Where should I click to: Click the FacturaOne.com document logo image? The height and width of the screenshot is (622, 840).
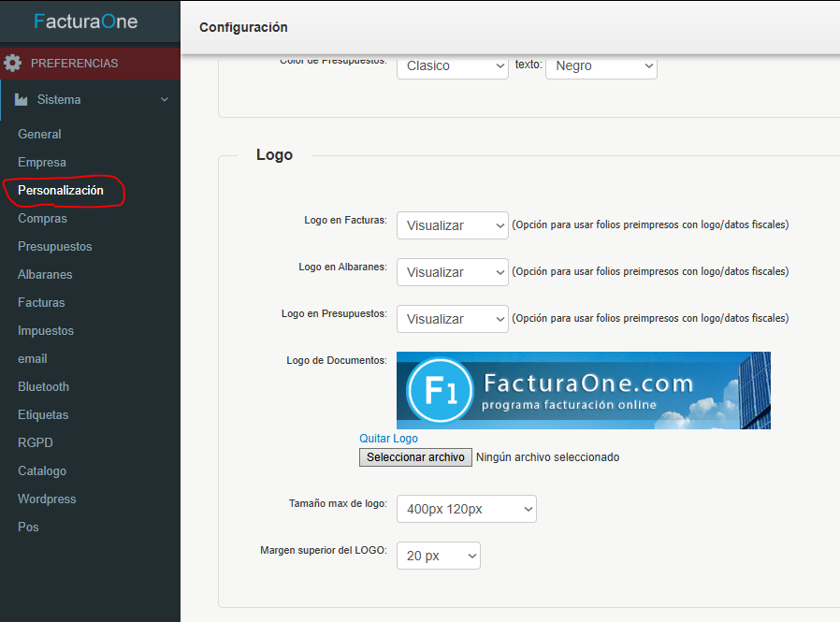point(584,391)
